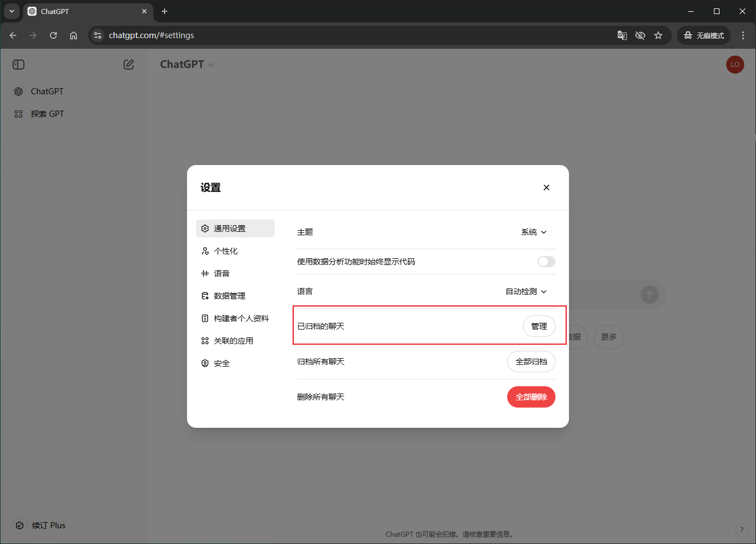Bookmark this page with the star icon
756x544 pixels.
[658, 35]
